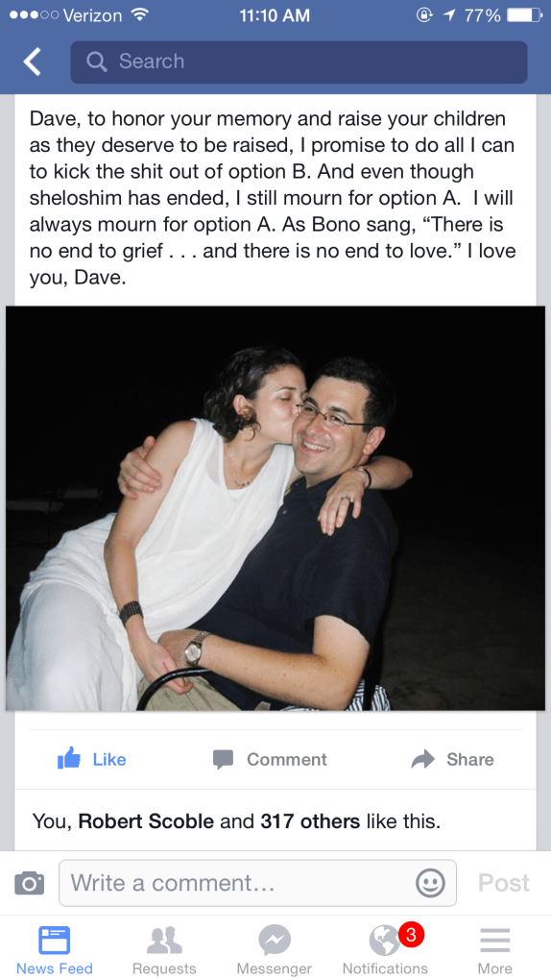The width and height of the screenshot is (551, 980).
Task: Open the Requests tab
Action: 164,948
